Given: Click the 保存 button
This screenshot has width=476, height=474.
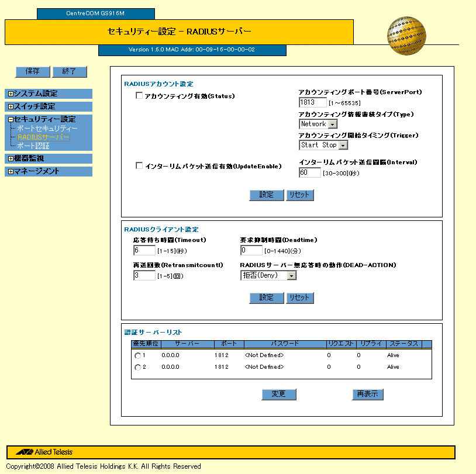Looking at the screenshot, I should click(x=32, y=71).
